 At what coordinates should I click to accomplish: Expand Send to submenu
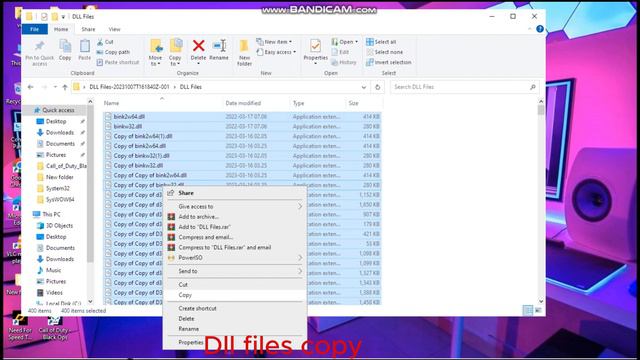coord(235,271)
